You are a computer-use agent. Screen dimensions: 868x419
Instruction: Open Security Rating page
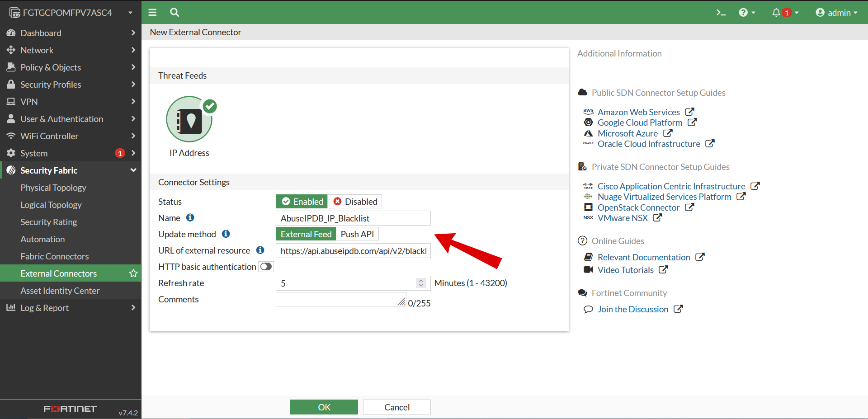(x=49, y=222)
